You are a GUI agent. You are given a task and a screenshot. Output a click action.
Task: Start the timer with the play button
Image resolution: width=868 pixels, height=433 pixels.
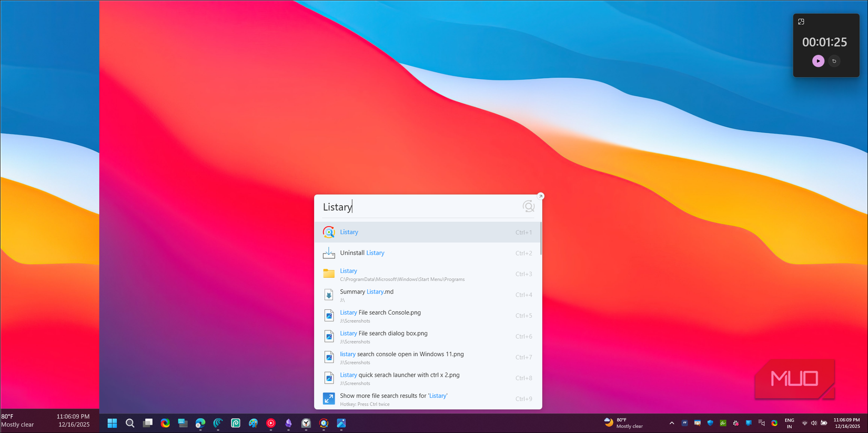point(818,61)
